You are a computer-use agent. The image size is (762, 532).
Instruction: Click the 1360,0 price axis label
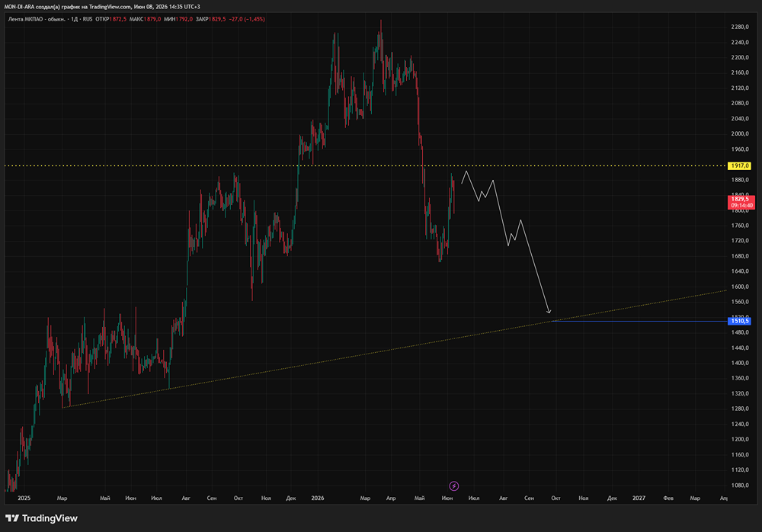click(740, 378)
